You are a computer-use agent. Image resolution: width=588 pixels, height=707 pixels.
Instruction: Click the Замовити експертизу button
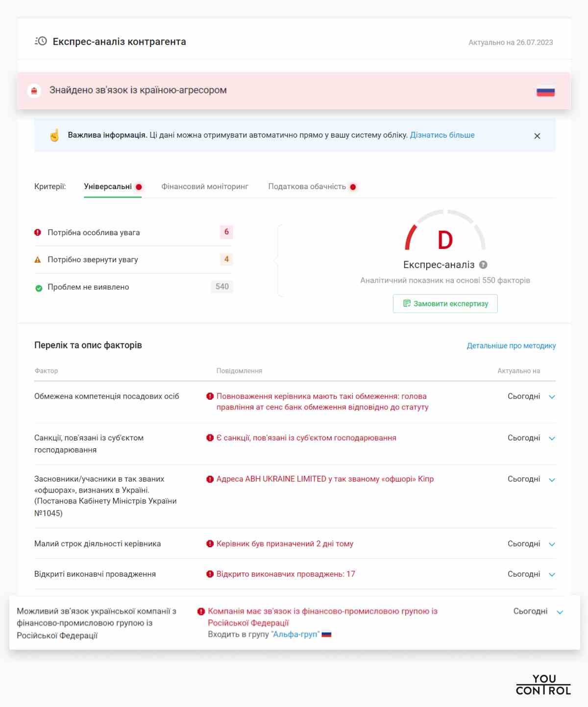click(445, 304)
